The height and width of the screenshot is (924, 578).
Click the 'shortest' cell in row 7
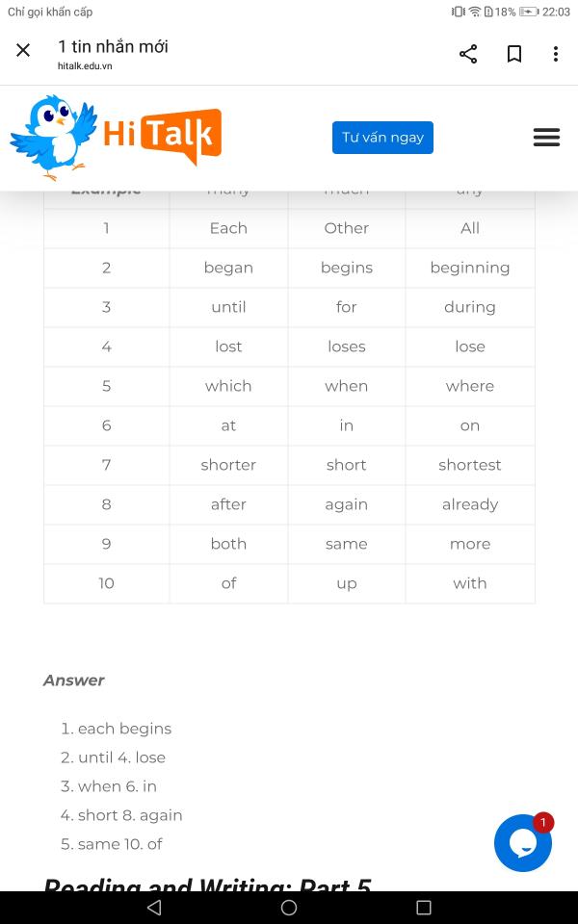pyautogui.click(x=470, y=465)
